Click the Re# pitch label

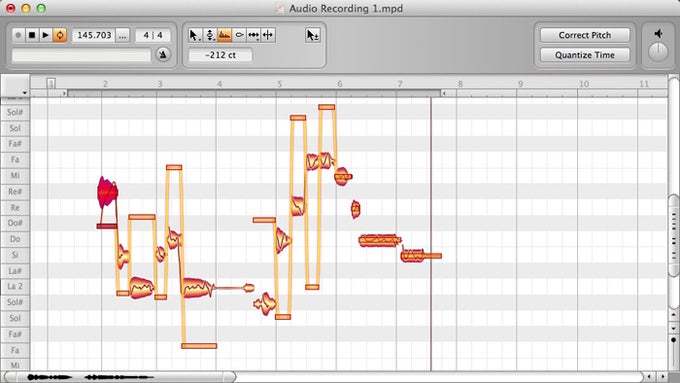(15, 191)
